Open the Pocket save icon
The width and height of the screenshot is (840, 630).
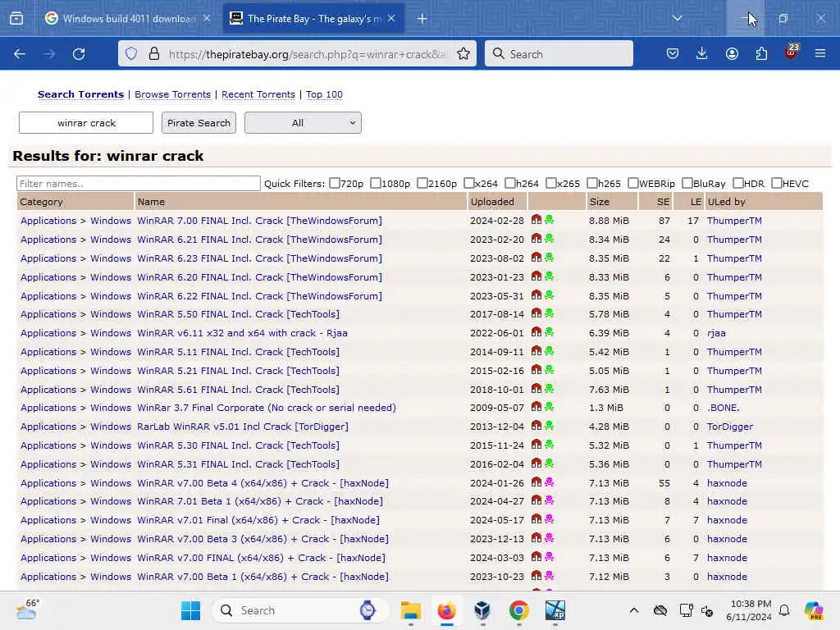673,53
